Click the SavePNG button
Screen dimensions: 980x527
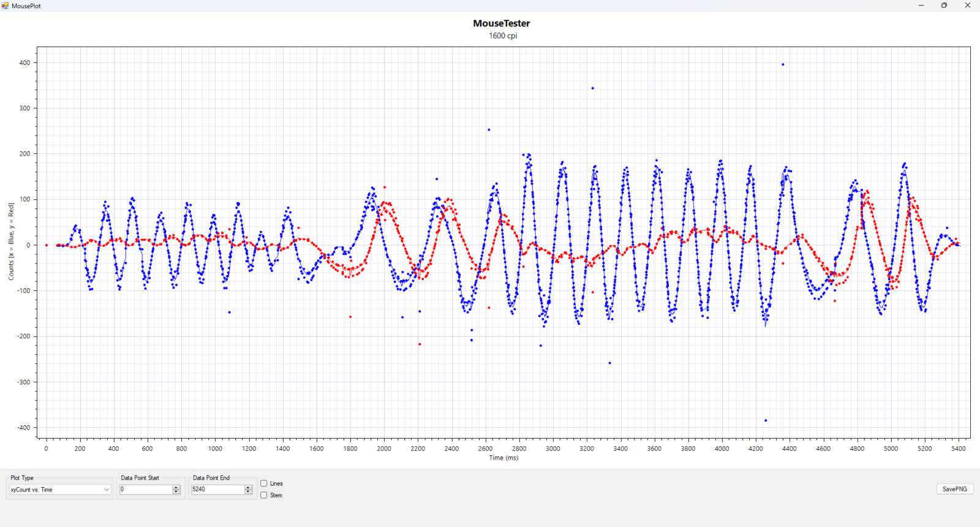(x=954, y=489)
